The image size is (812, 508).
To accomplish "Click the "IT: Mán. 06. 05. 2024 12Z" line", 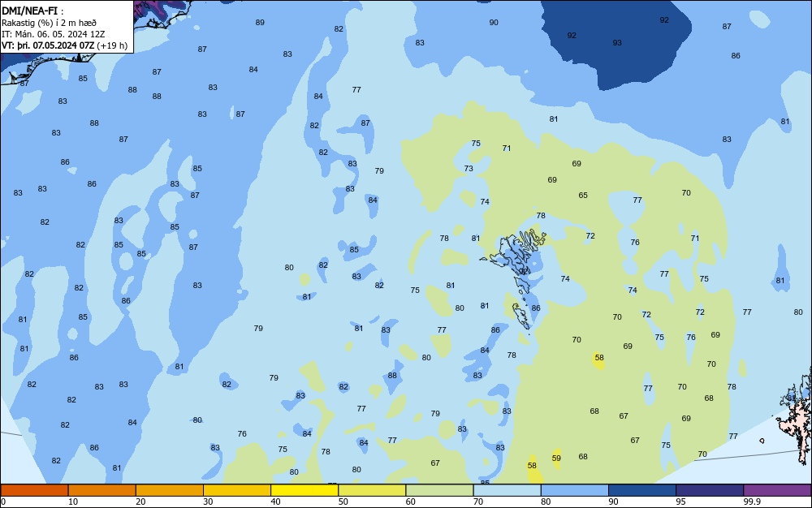I will point(53,34).
